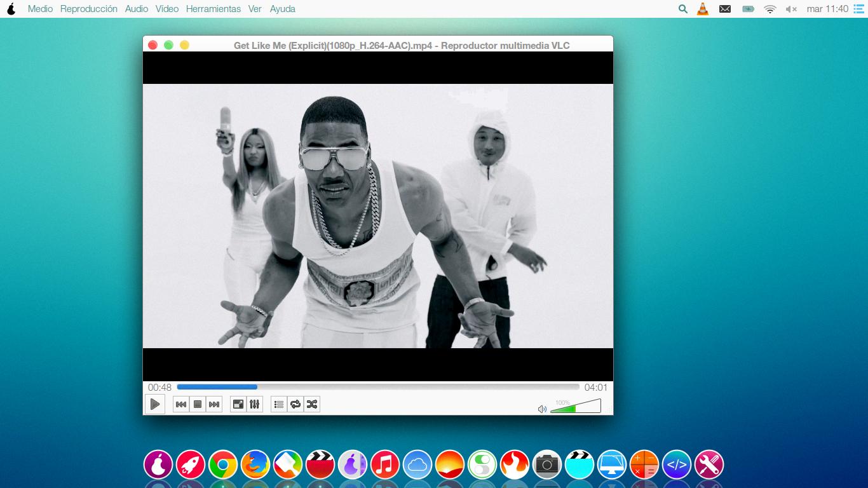
Task: Stop the video playback
Action: [198, 404]
